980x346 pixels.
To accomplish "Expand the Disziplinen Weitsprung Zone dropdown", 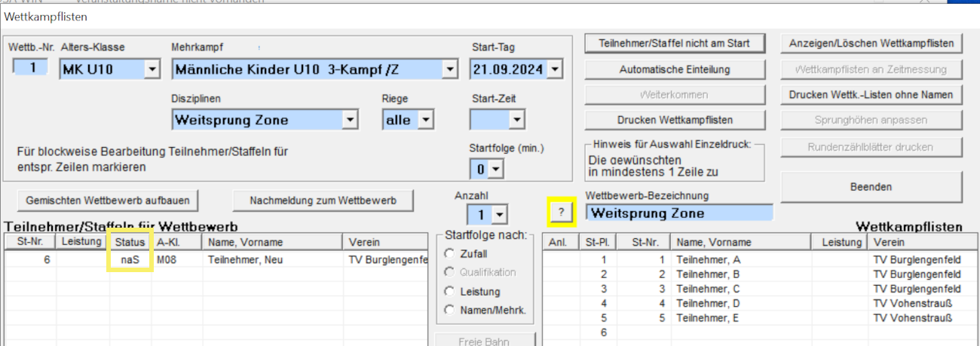I will point(349,120).
